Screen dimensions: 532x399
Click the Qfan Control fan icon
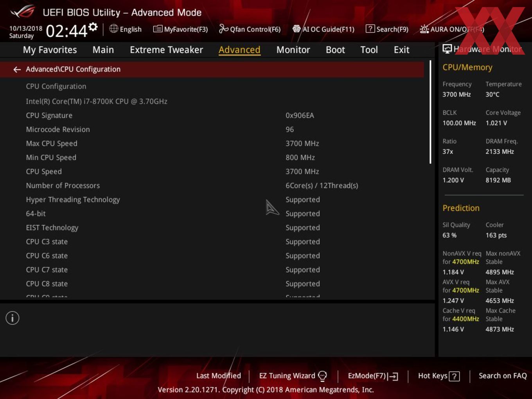click(223, 29)
